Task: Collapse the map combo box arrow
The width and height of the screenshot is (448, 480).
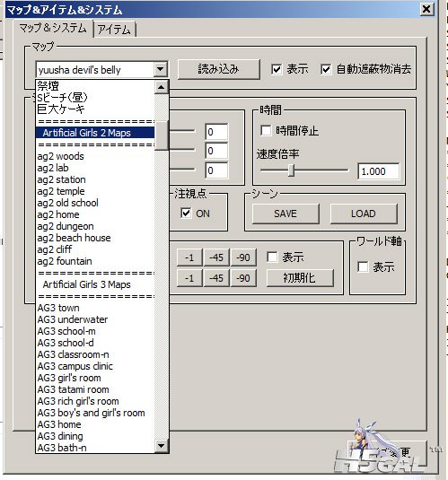Action: coord(161,69)
